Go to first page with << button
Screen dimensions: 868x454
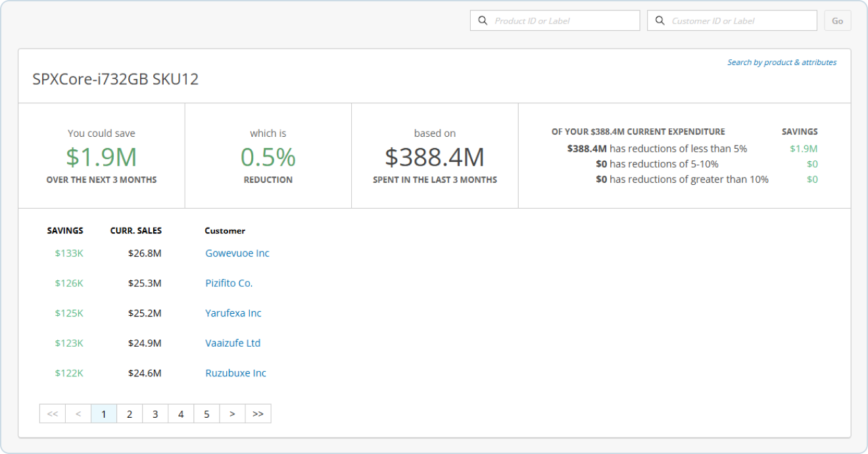point(53,414)
